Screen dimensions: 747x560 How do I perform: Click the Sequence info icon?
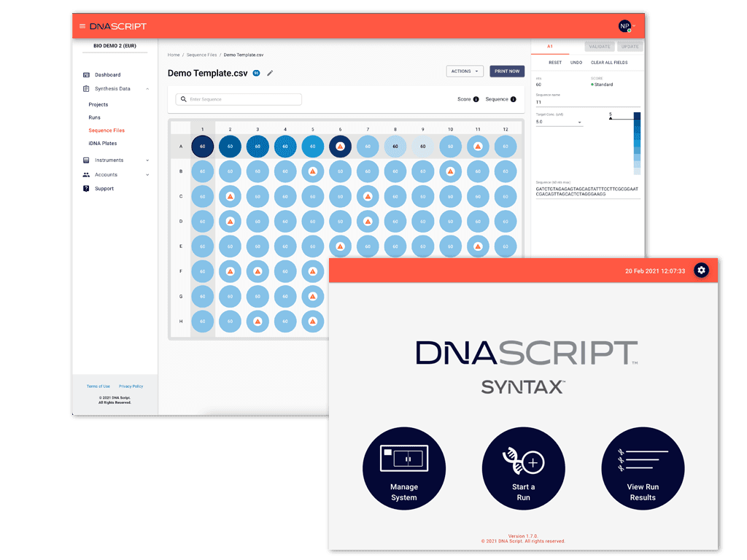[x=513, y=99]
